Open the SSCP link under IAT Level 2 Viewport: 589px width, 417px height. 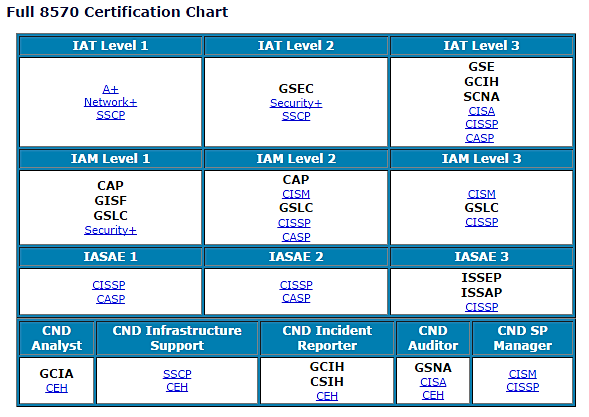coord(296,116)
